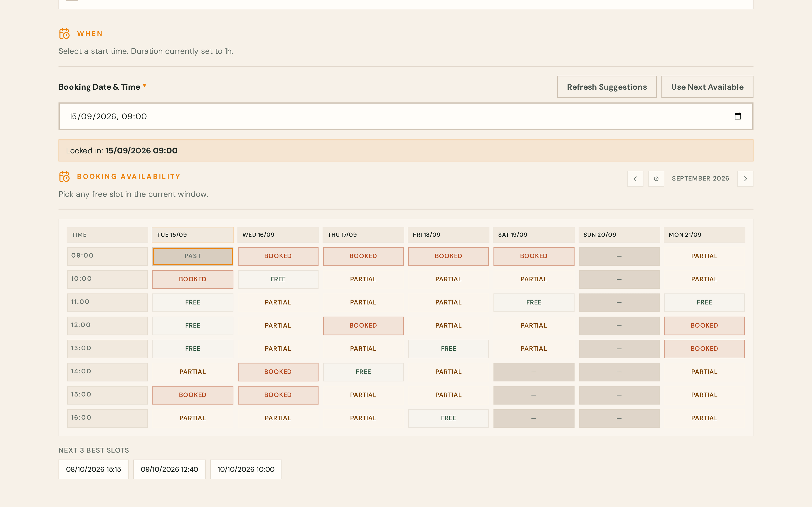This screenshot has width=812, height=507.
Task: Go to previous week with left chevron
Action: coord(635,179)
